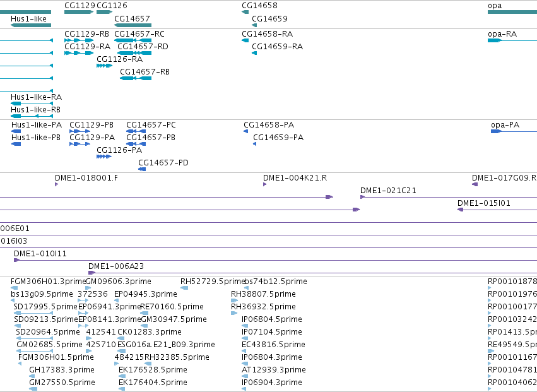Click the CG14657-RD transcript label
Viewport: 537px width, 392px height.
(x=143, y=47)
